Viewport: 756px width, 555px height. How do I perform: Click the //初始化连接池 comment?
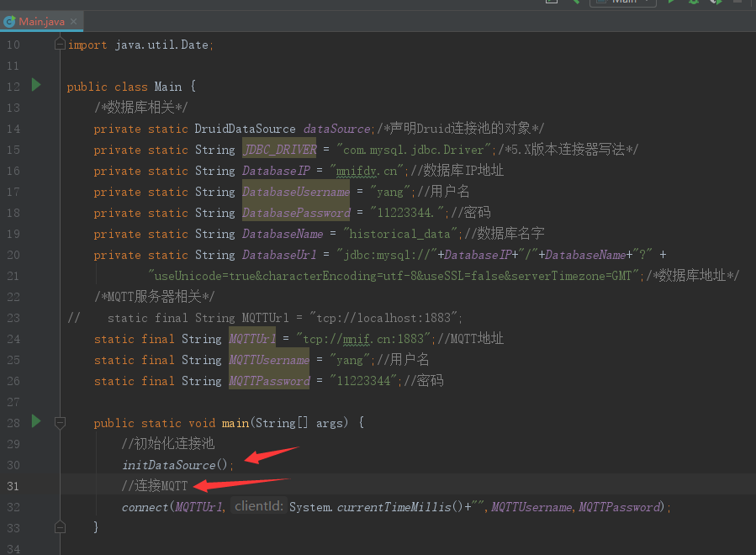pyautogui.click(x=168, y=444)
